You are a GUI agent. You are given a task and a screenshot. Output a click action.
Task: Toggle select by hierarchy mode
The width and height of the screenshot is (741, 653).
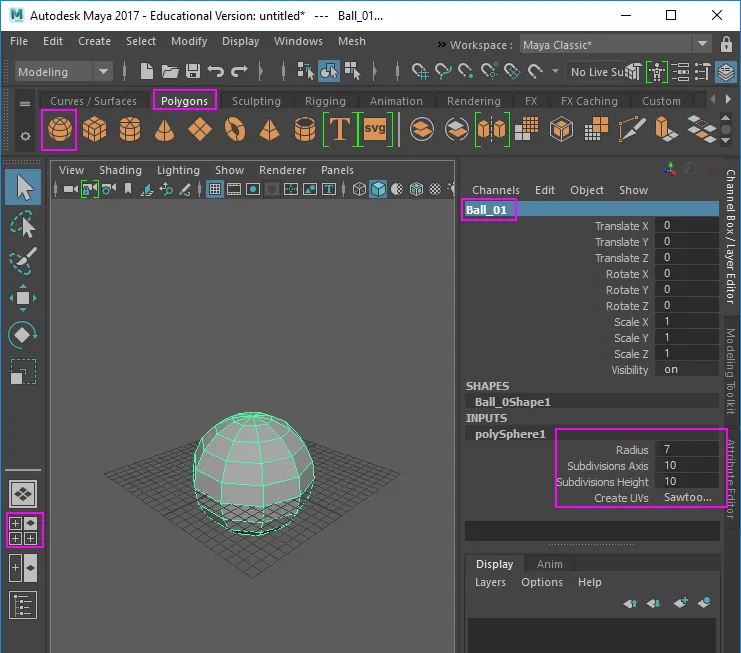305,71
